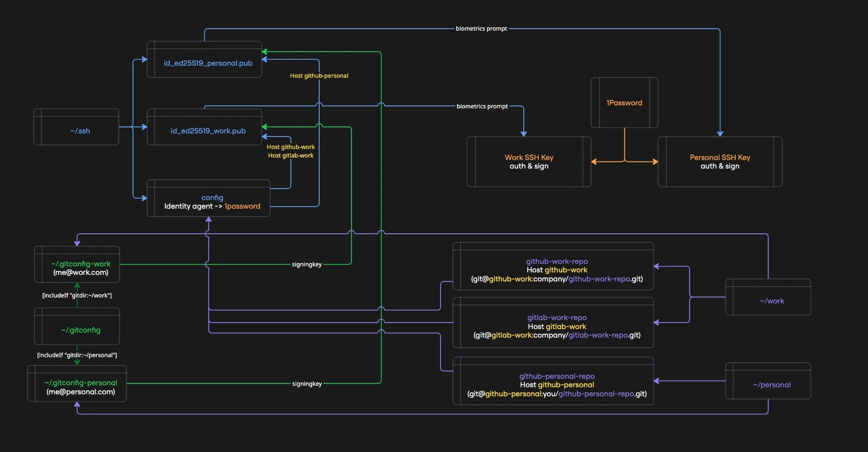Screen dimensions: 868x452
Task: Select the ~/work folder node
Action: (768, 297)
